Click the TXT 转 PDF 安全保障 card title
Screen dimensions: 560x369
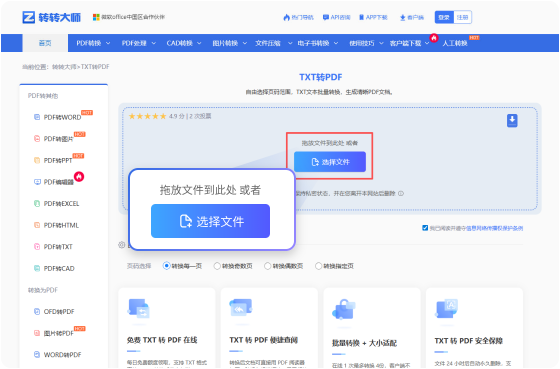[x=469, y=341]
